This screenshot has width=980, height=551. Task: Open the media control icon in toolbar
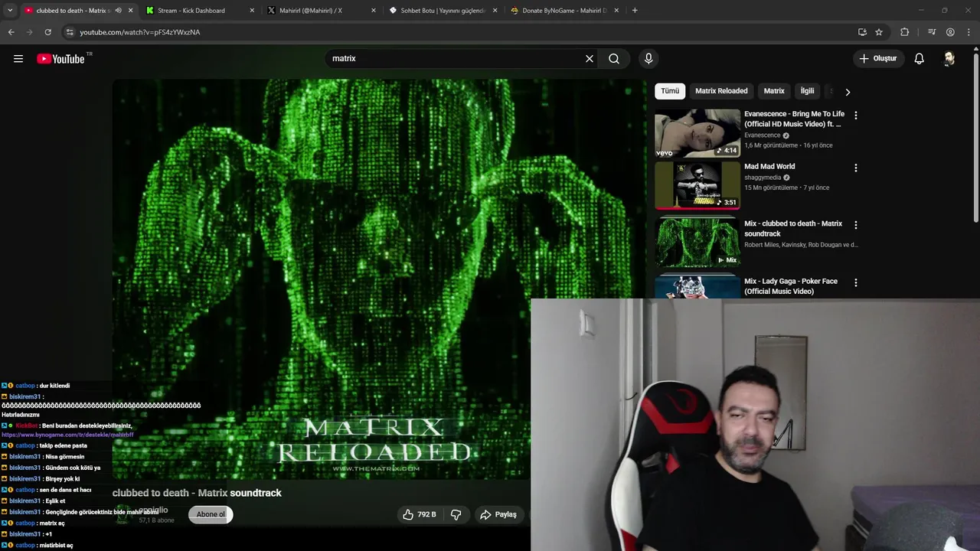(x=932, y=32)
